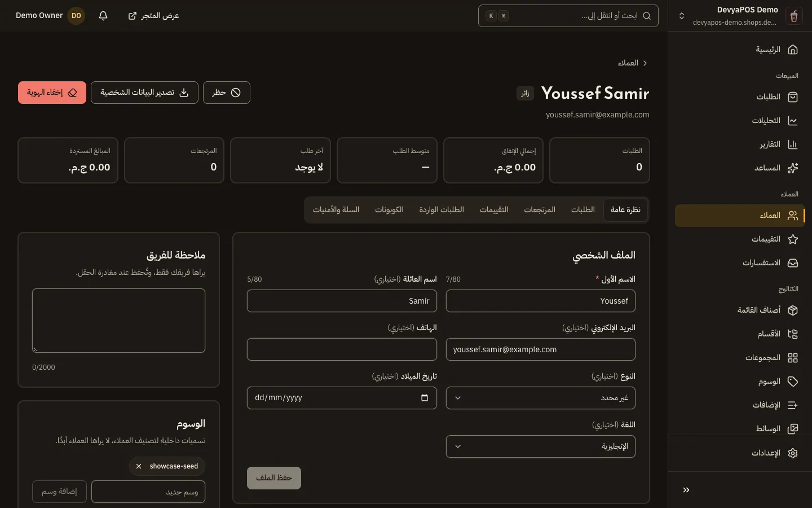Click حفظ الملف save profile button
Screen dimensions: 812x508
(x=274, y=478)
